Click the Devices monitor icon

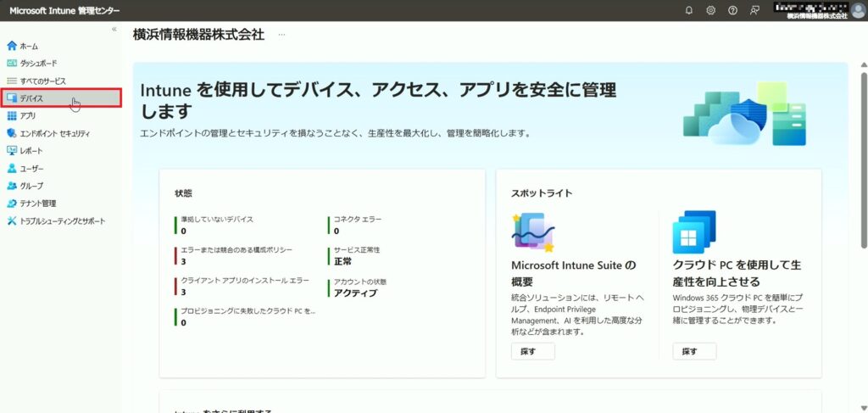12,98
